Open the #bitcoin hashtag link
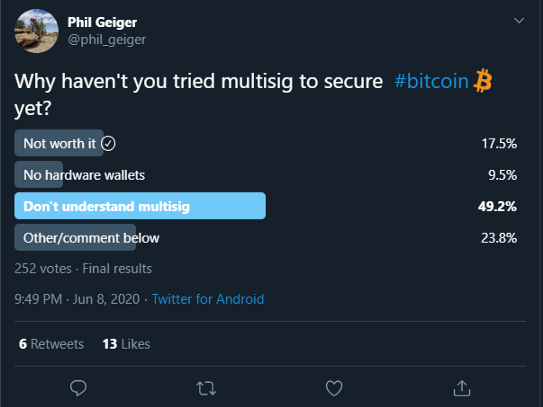Viewport: 543px width, 407px height. [431, 81]
